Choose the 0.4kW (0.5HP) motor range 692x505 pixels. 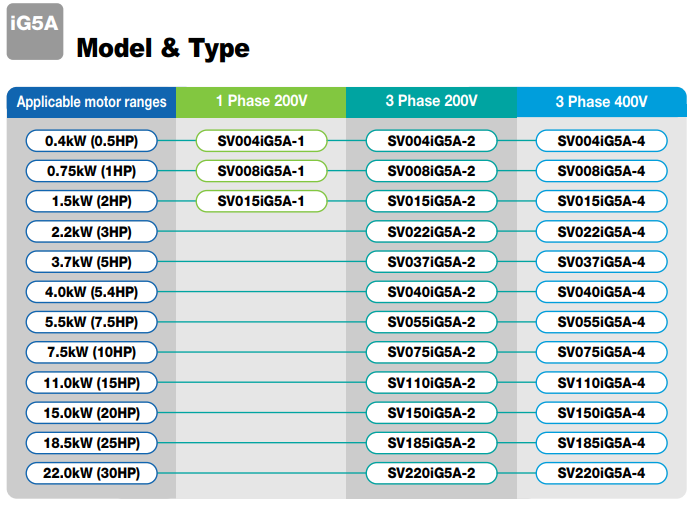coord(91,141)
